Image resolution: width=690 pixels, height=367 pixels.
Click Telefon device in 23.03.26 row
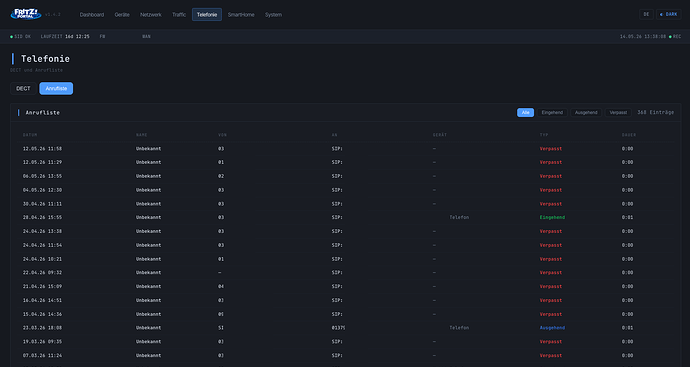[x=459, y=328]
